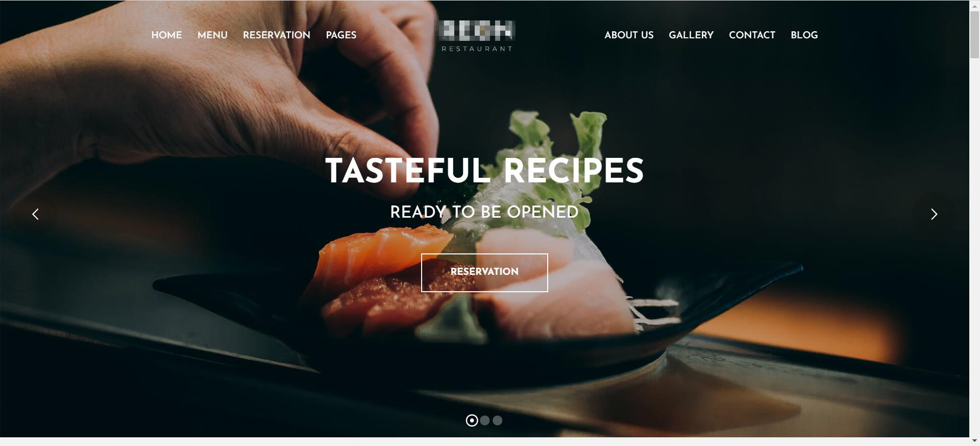Image resolution: width=980 pixels, height=446 pixels.
Task: Go to previous slide with left arrow
Action: tap(35, 214)
